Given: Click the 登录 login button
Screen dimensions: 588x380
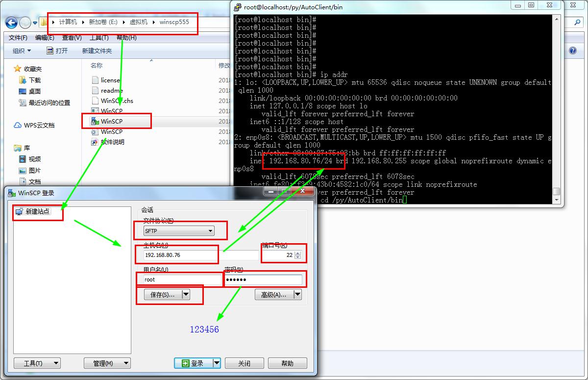Looking at the screenshot, I should coord(193,363).
